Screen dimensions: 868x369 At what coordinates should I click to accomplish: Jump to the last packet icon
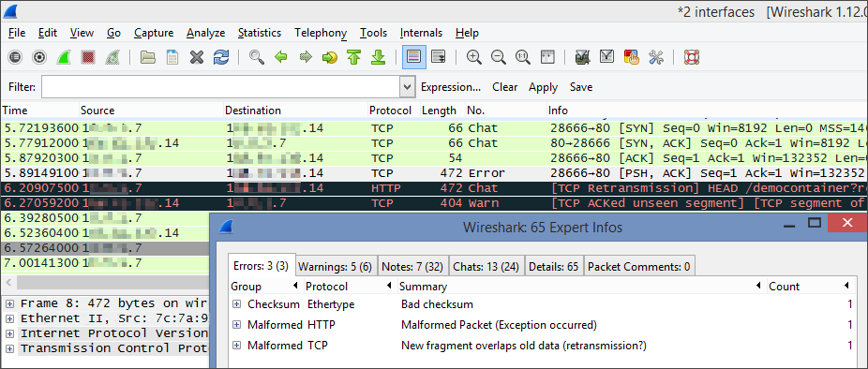379,57
